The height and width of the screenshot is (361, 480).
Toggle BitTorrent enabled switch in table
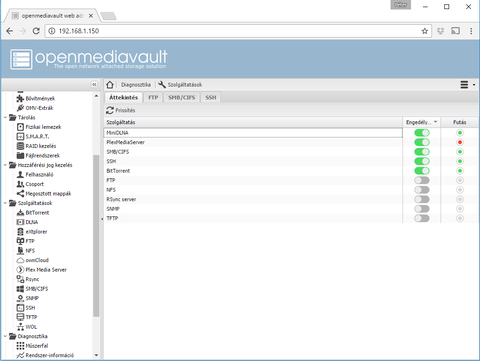(422, 171)
